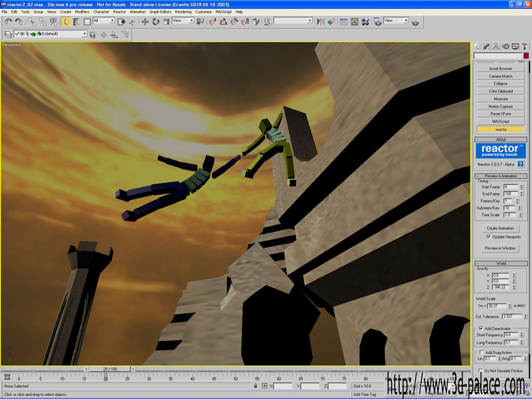This screenshot has width=532, height=399.
Task: Activate the Select and Move tool
Action: tap(145, 22)
